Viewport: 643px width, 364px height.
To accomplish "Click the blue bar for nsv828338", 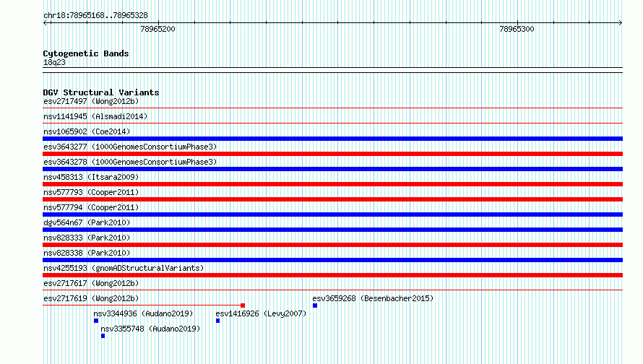I will 332,260.
